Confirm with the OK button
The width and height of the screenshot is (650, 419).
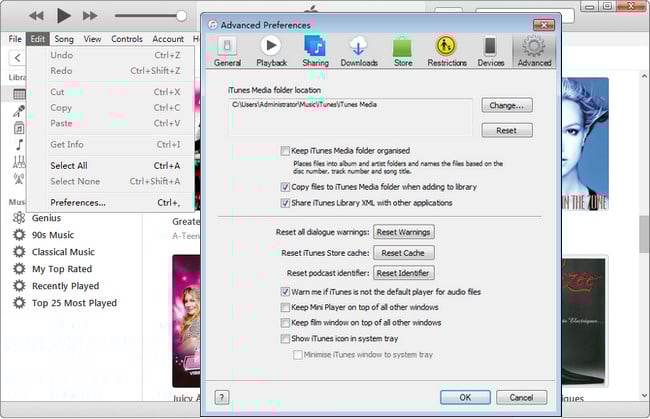pyautogui.click(x=465, y=397)
